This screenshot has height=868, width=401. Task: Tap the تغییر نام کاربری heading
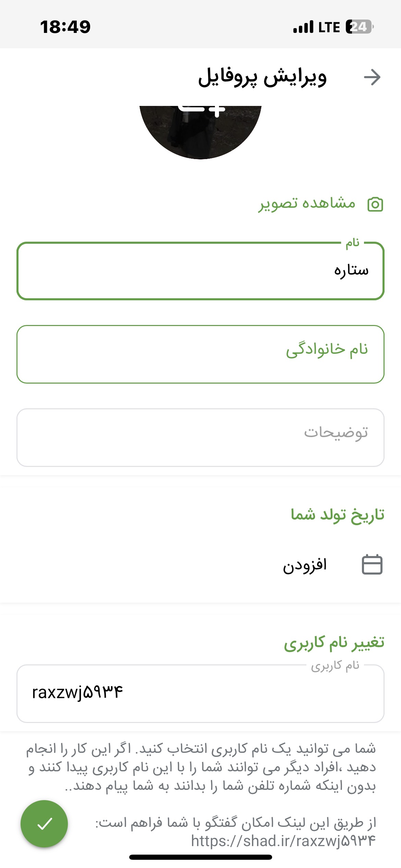(334, 642)
